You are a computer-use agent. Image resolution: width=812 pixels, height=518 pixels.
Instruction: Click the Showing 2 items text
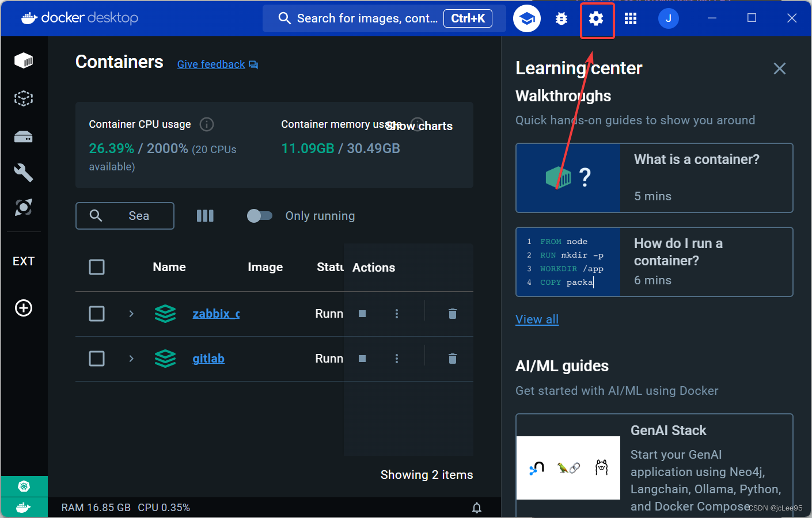point(427,475)
